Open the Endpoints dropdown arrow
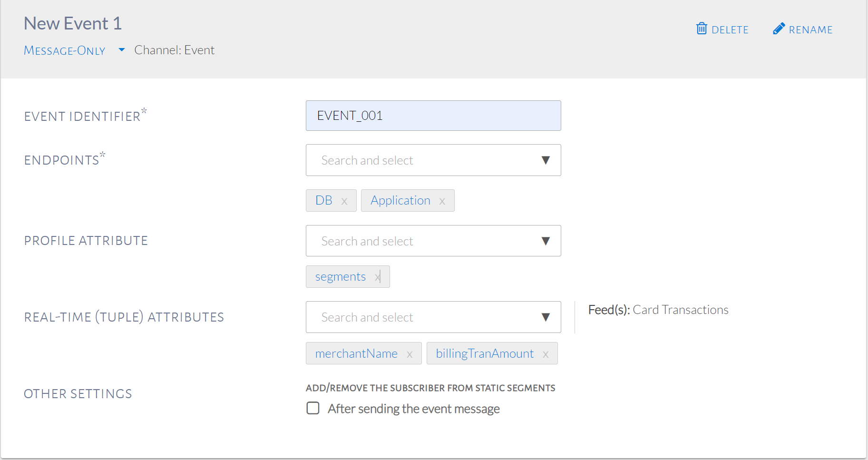 pos(546,160)
